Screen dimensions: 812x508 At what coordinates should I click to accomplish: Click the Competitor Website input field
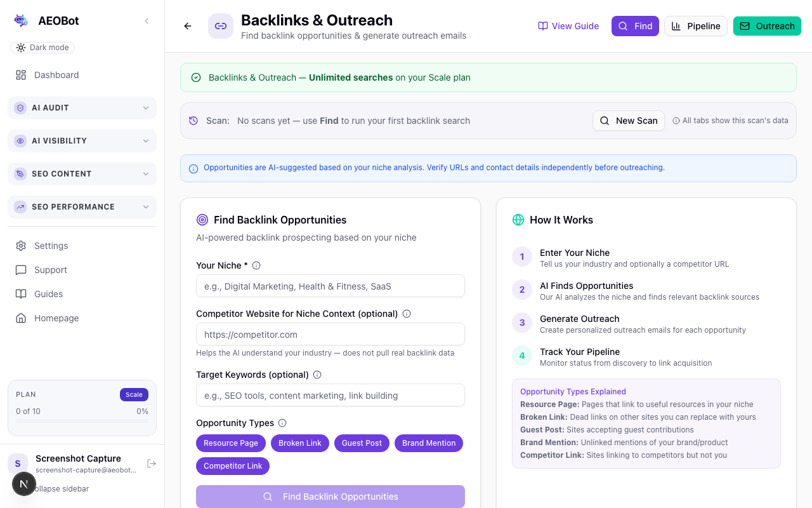[x=331, y=334]
